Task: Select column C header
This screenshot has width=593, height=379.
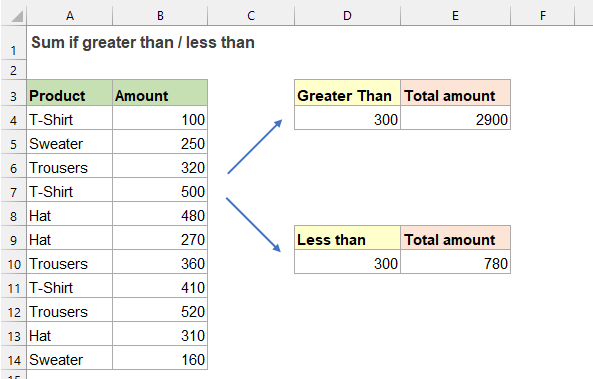Action: point(251,16)
